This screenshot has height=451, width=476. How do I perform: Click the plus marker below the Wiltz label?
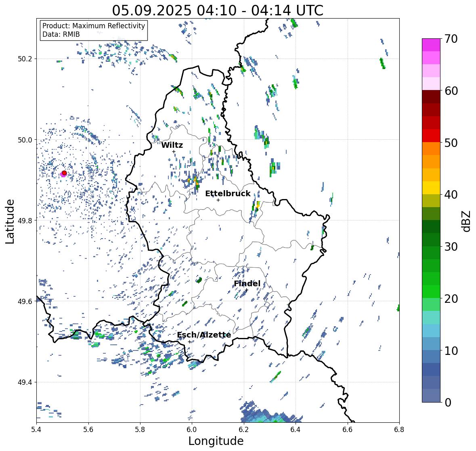[x=174, y=151]
